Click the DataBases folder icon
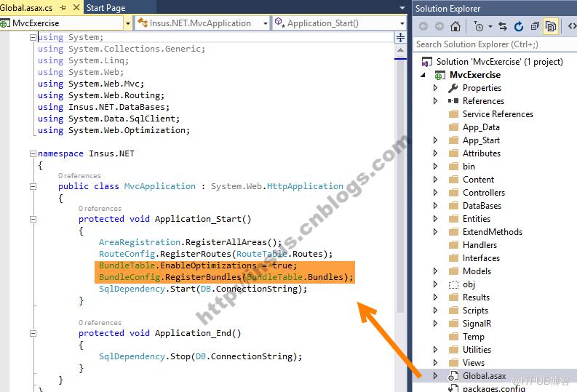Image resolution: width=577 pixels, height=392 pixels. click(x=454, y=206)
